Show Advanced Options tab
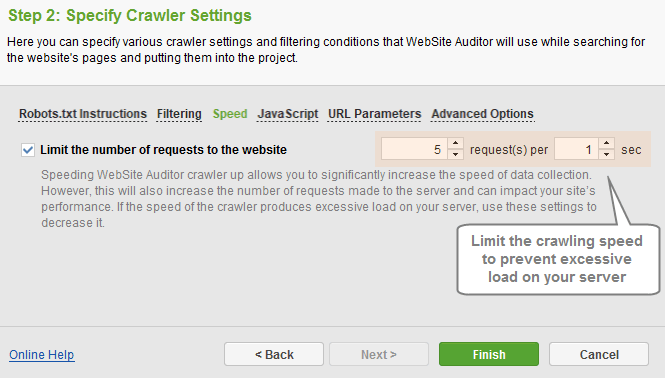 click(x=482, y=114)
